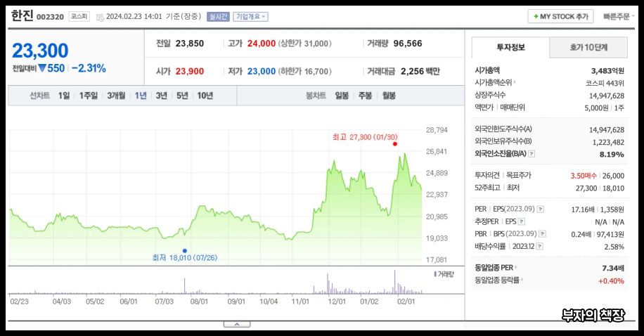This screenshot has width=644, height=336.
Task: Click the 시가 value 23,900
Action: [x=190, y=72]
